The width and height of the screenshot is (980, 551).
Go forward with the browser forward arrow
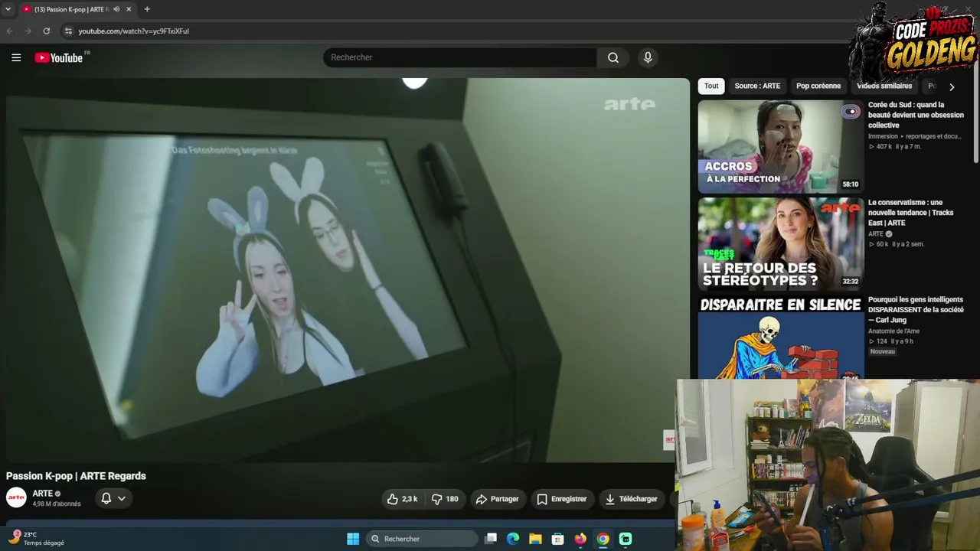[x=28, y=31]
